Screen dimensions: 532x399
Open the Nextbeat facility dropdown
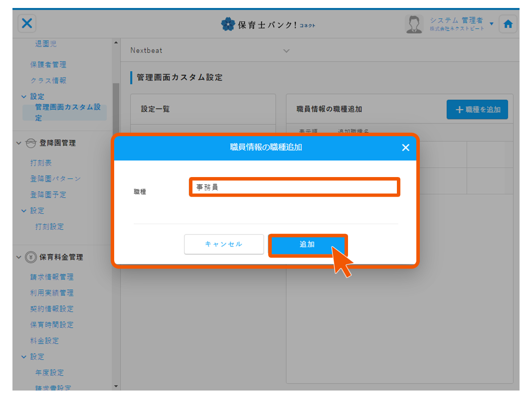coord(286,51)
